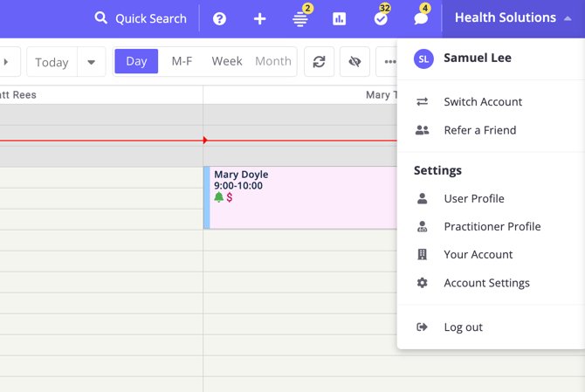Click the Today button
Viewport: 585px width, 392px height.
click(x=52, y=62)
